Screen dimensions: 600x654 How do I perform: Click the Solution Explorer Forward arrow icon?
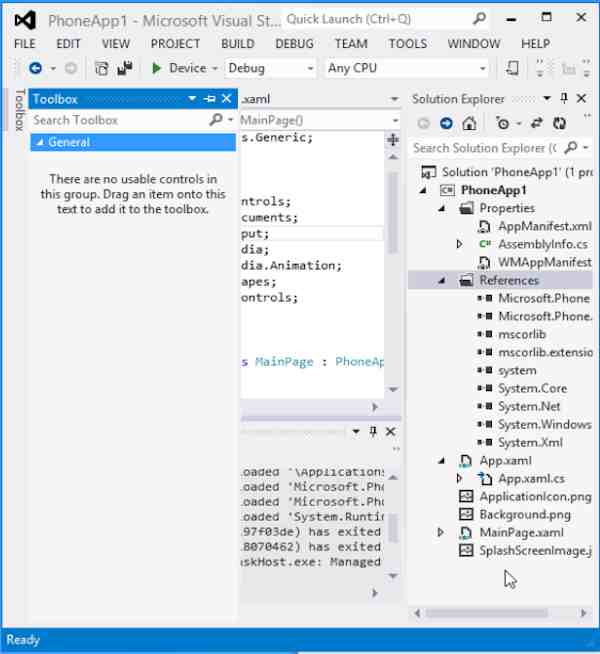(x=446, y=123)
